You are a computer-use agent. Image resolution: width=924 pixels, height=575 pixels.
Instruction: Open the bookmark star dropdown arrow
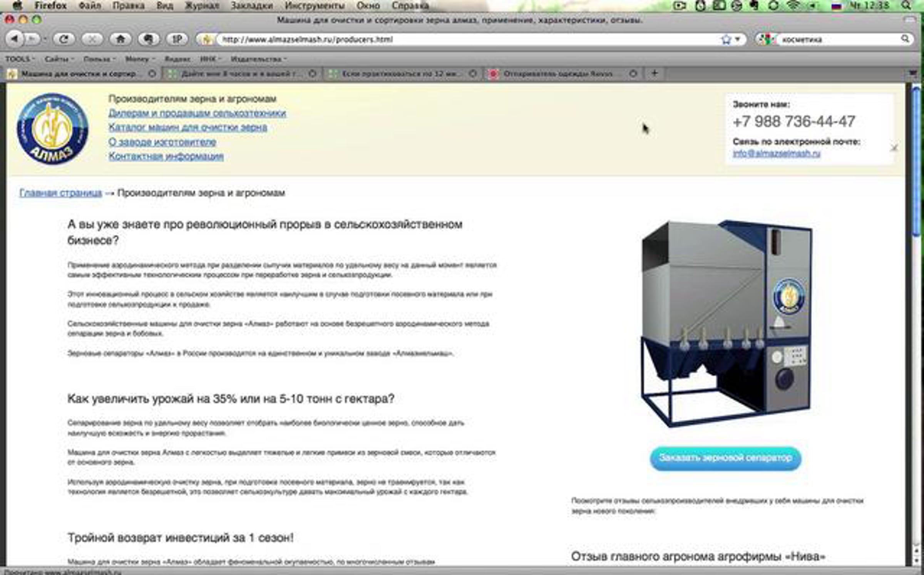coord(738,39)
